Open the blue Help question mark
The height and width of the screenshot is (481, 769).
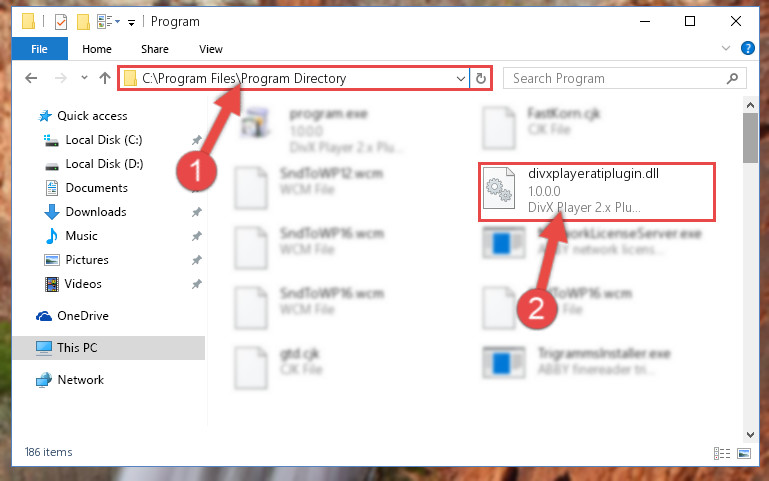coord(747,48)
